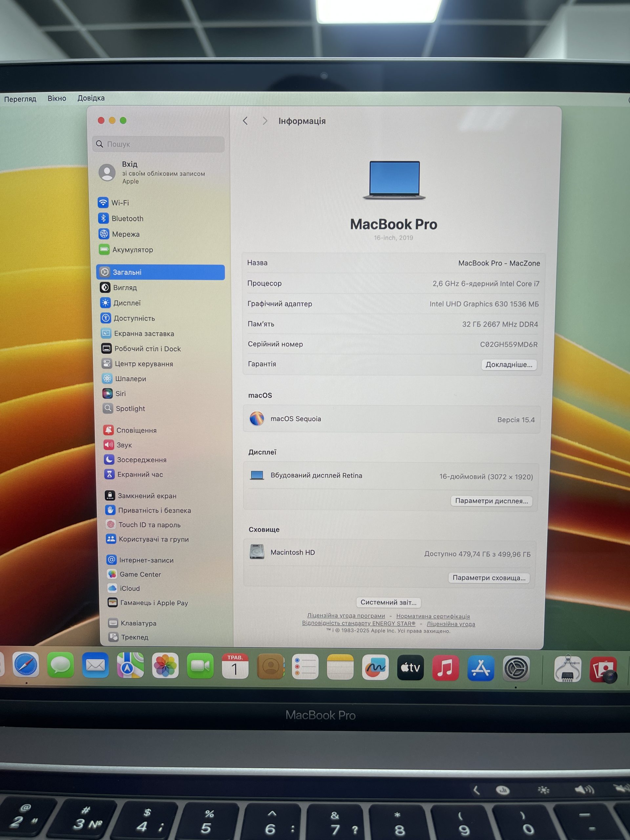Click Системний звіт button
The width and height of the screenshot is (630, 840).
point(388,602)
